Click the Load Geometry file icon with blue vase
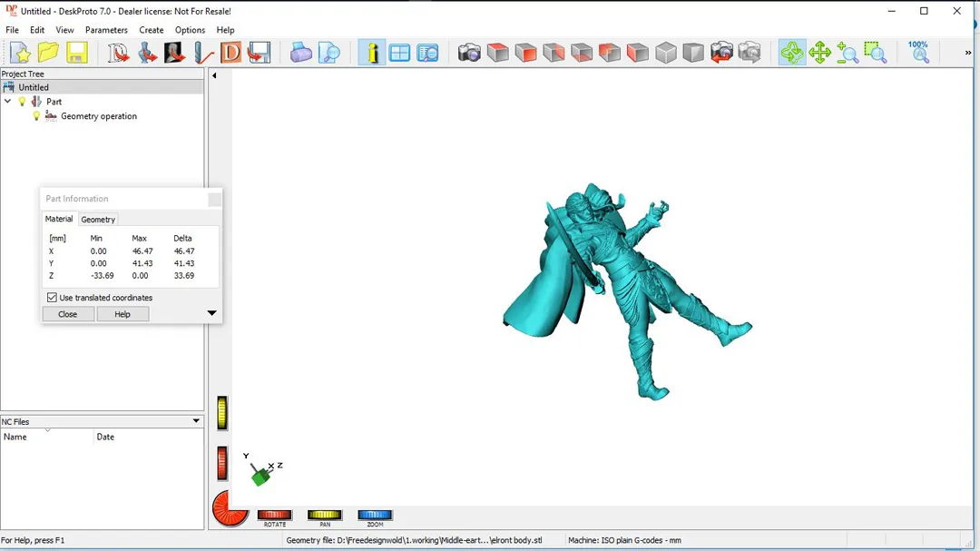Viewport: 980px width, 551px height. coord(147,53)
